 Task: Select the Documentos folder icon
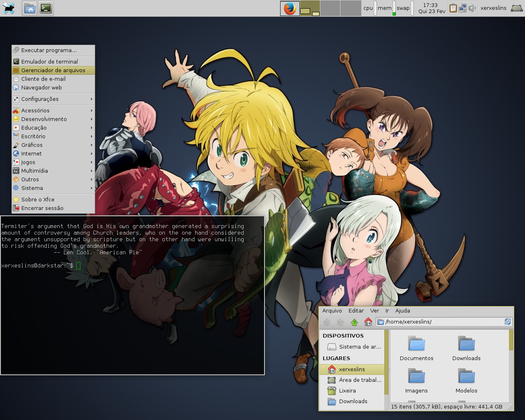click(416, 349)
